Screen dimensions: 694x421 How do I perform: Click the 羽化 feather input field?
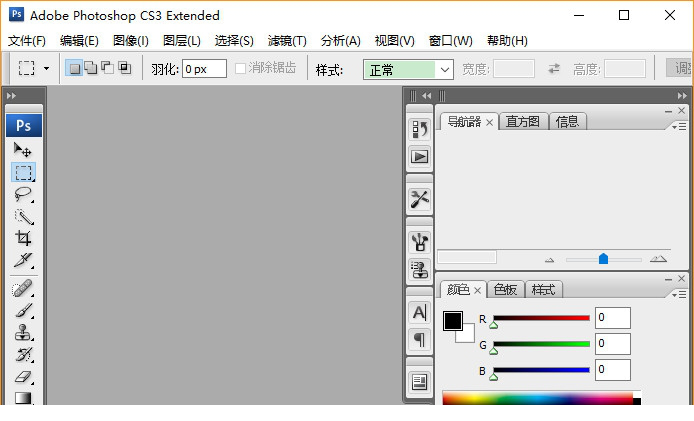click(204, 69)
